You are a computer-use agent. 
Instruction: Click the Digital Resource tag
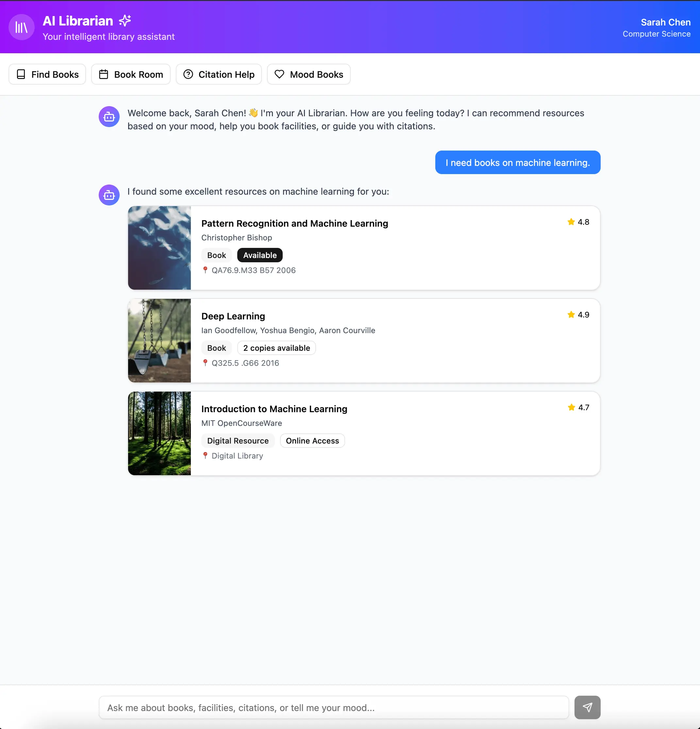[x=238, y=441]
